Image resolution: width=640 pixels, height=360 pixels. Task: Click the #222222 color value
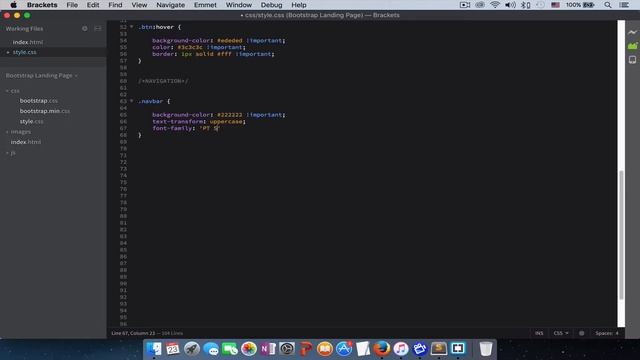[230, 115]
